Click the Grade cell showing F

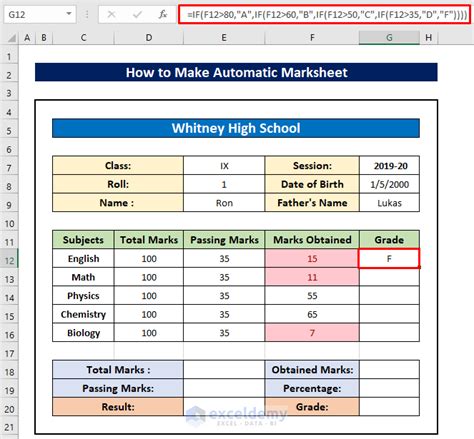click(x=389, y=258)
